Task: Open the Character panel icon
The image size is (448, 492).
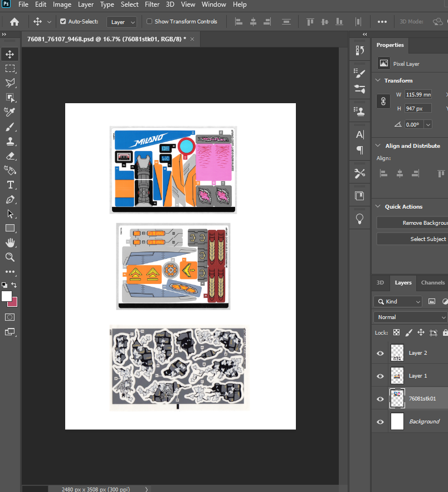Action: point(359,135)
